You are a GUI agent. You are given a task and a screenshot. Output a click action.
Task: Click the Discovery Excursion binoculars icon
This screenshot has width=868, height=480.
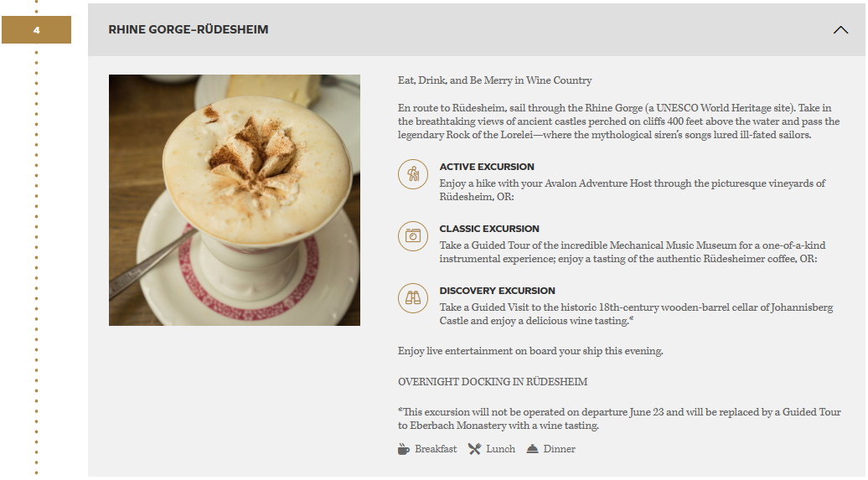click(413, 298)
